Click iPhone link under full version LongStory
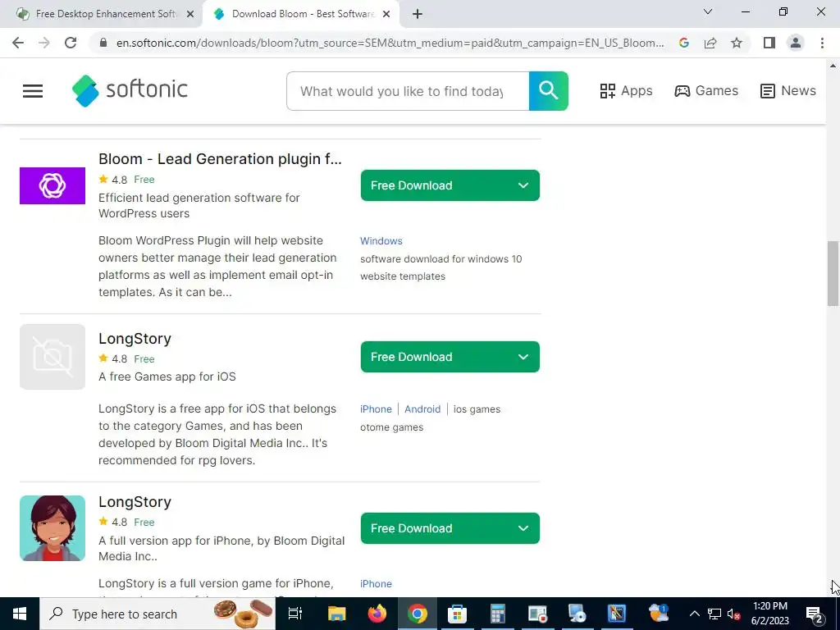This screenshot has width=840, height=630. click(x=376, y=584)
